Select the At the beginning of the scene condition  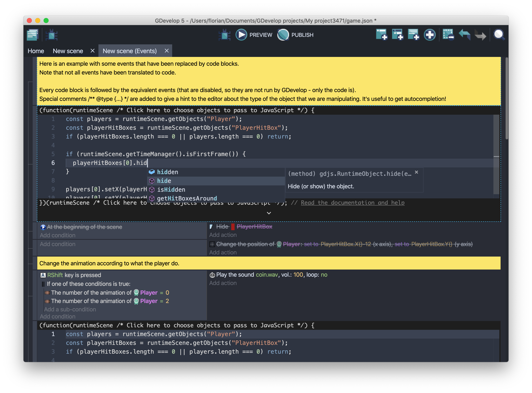coord(81,227)
